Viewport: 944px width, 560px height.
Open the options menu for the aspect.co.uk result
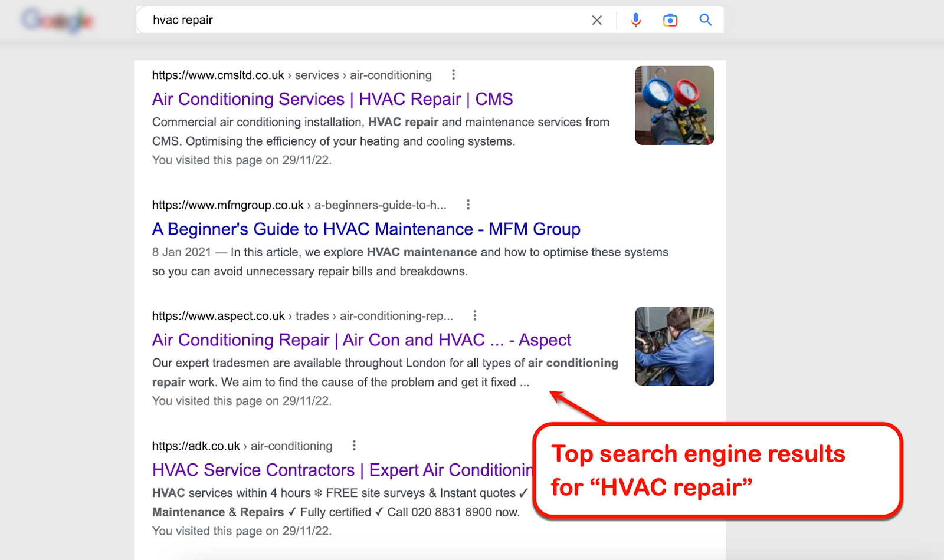pyautogui.click(x=474, y=315)
